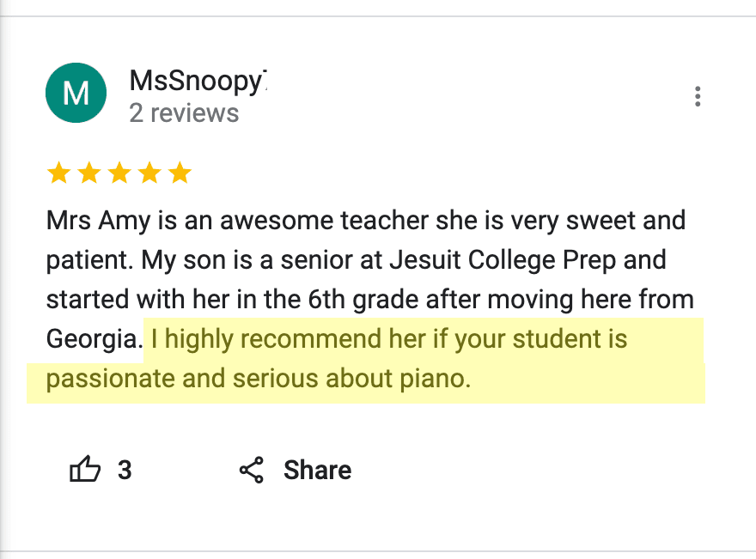Open the three-dot review options menu
Screen dimensions: 756x559
698,96
